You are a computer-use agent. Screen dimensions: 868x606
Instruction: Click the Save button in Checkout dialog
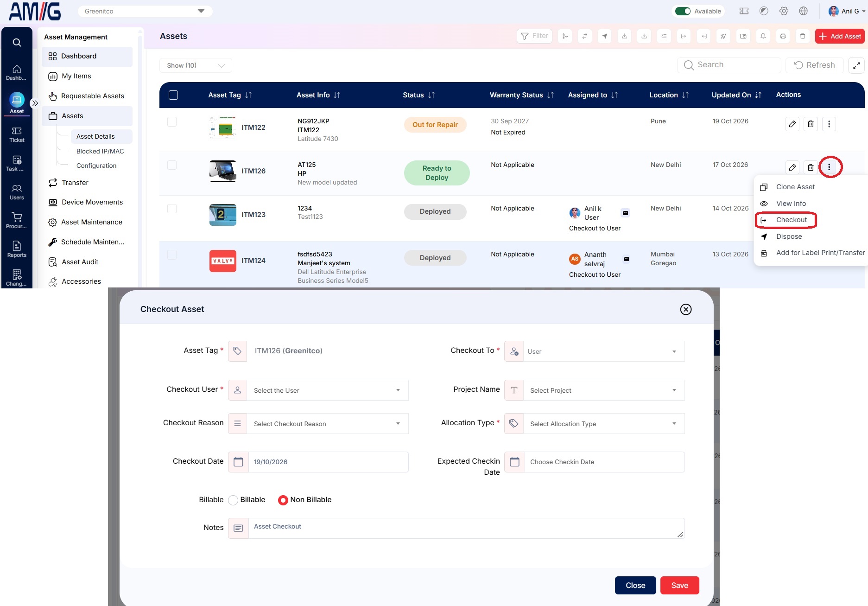(x=679, y=585)
